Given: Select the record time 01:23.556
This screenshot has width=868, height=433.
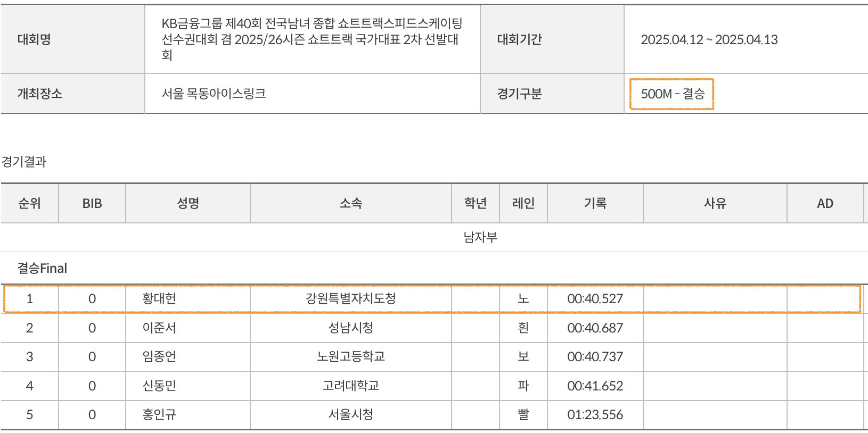Looking at the screenshot, I should click(595, 415).
